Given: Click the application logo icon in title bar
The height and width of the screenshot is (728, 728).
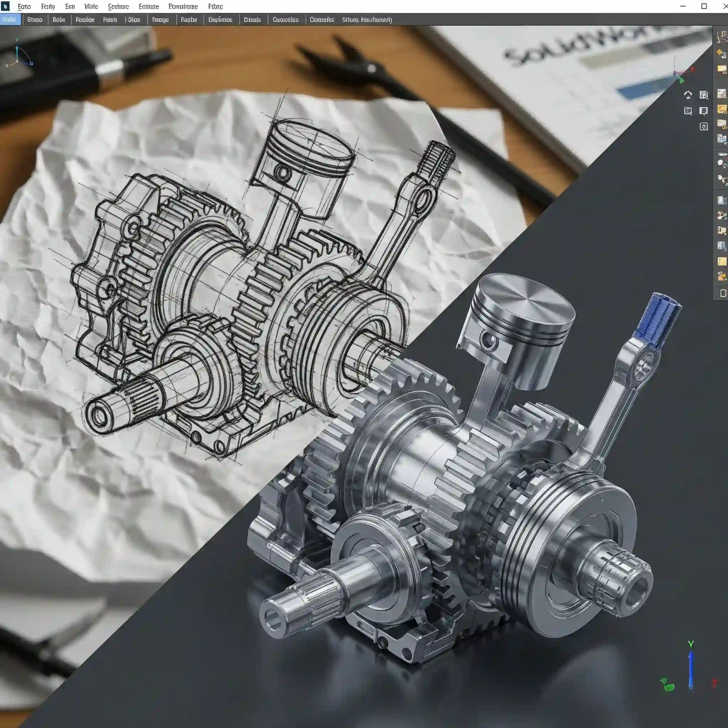Looking at the screenshot, I should (x=5, y=6).
